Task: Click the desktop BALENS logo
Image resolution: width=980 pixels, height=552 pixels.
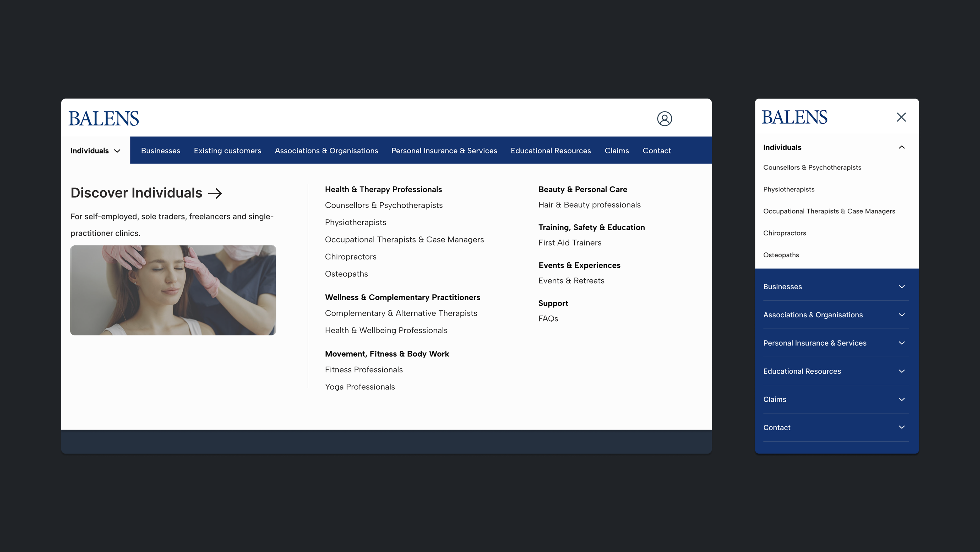Action: (104, 118)
